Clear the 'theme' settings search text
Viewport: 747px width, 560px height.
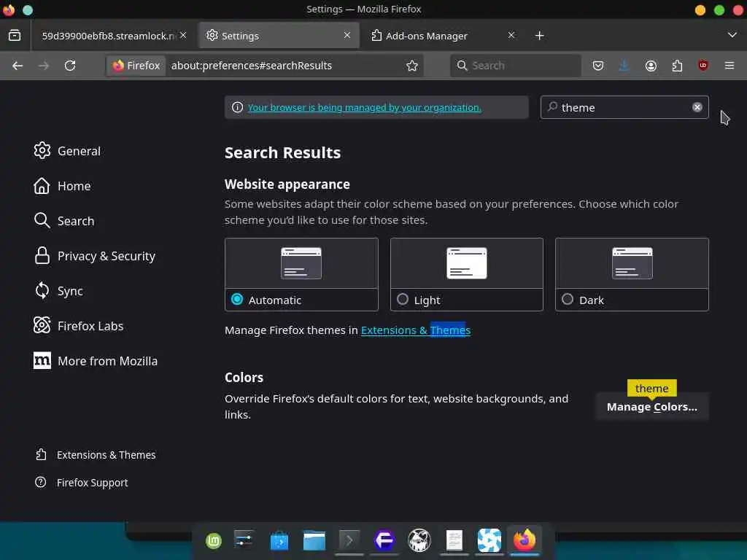pyautogui.click(x=697, y=107)
